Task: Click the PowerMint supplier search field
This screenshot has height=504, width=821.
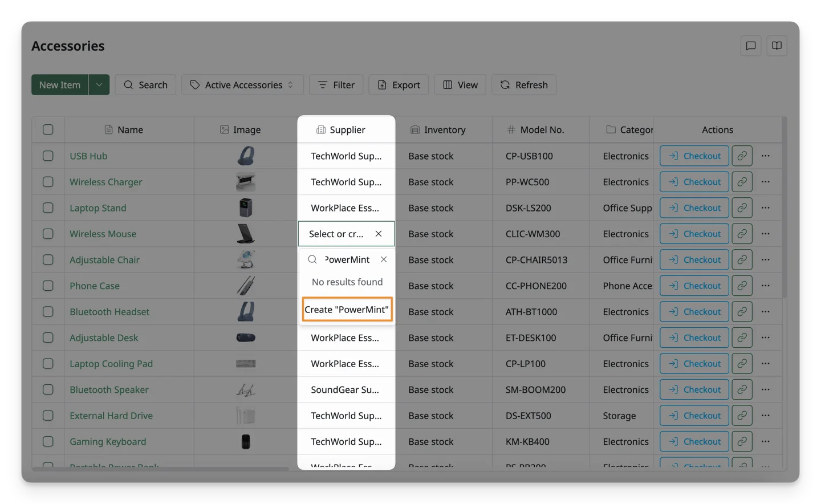Action: (x=347, y=259)
